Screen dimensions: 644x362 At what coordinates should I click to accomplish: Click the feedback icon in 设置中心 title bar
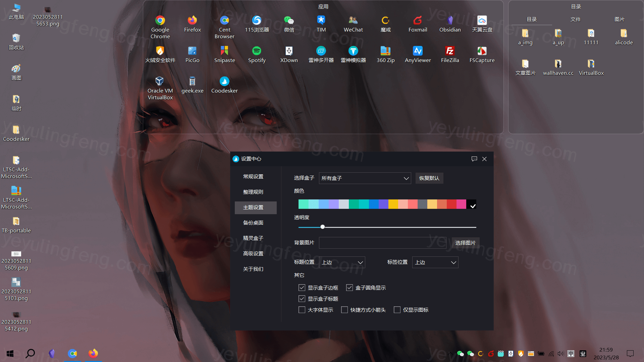coord(474,159)
